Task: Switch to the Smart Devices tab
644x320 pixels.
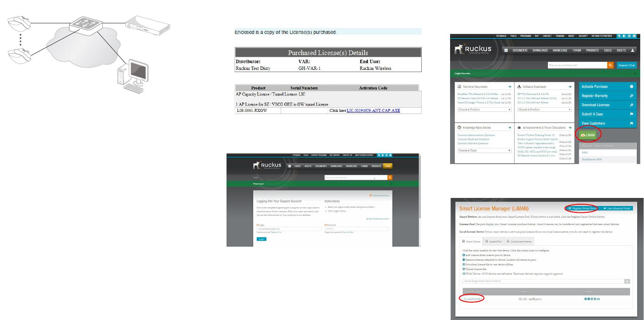Action: 472,241
